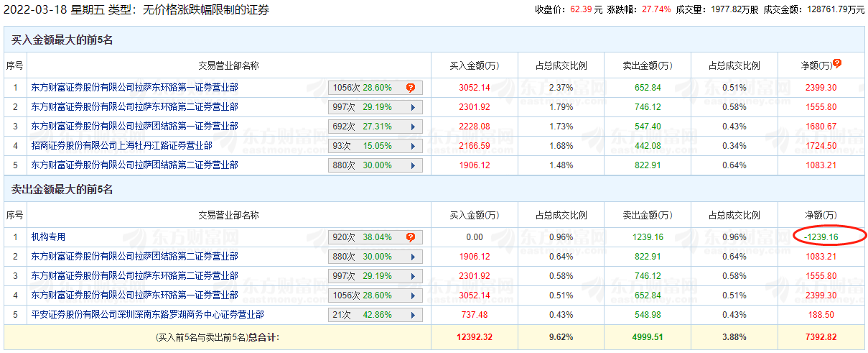Click arrow icon on 880次 30.00% buy row
The height and width of the screenshot is (353, 868).
point(412,165)
